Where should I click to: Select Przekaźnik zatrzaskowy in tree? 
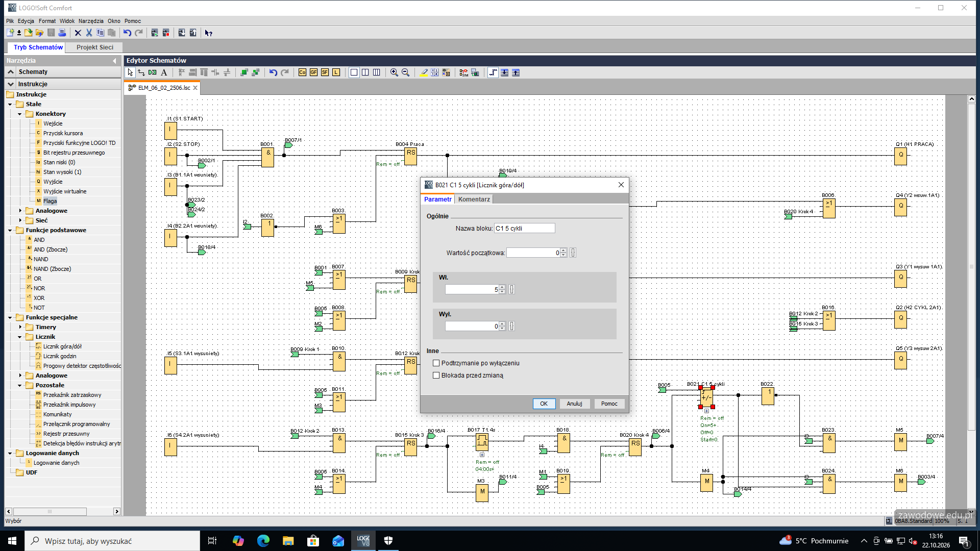tap(72, 395)
